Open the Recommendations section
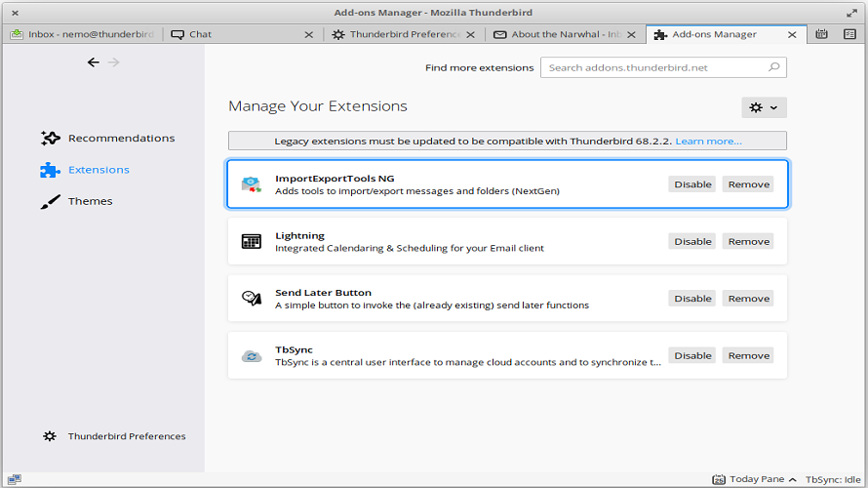This screenshot has width=868, height=488. [107, 138]
